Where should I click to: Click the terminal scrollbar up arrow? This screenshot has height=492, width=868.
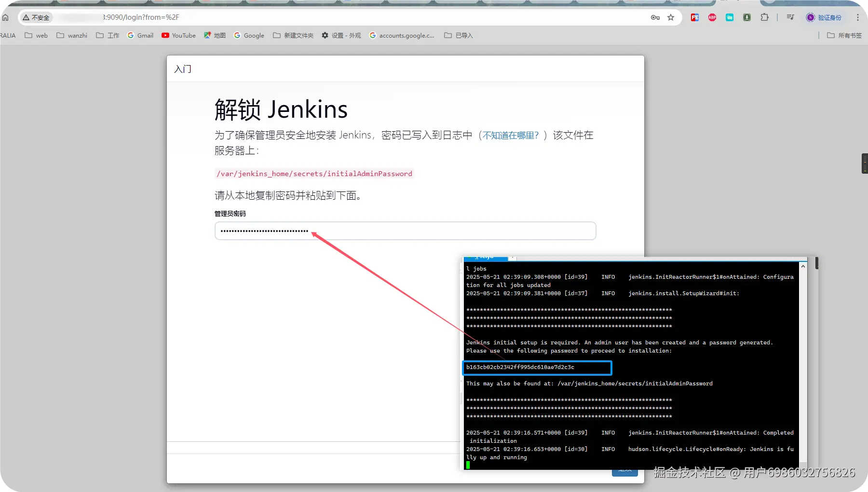803,266
